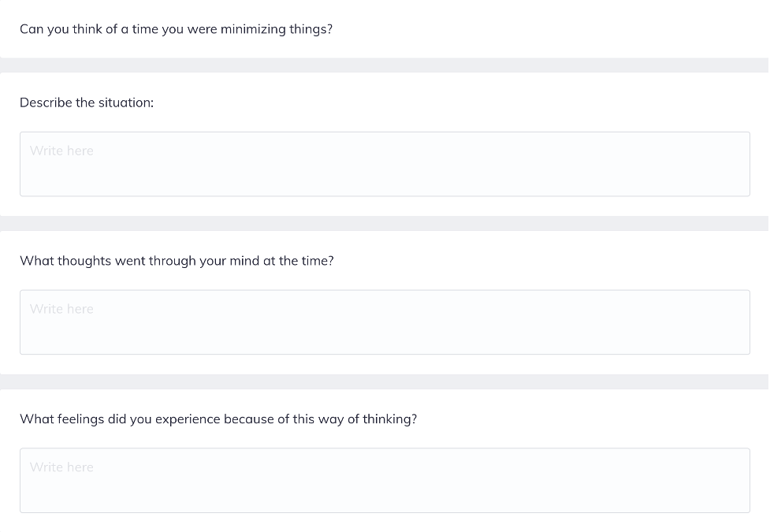Click the right end of the feelings text box

pyautogui.click(x=733, y=481)
